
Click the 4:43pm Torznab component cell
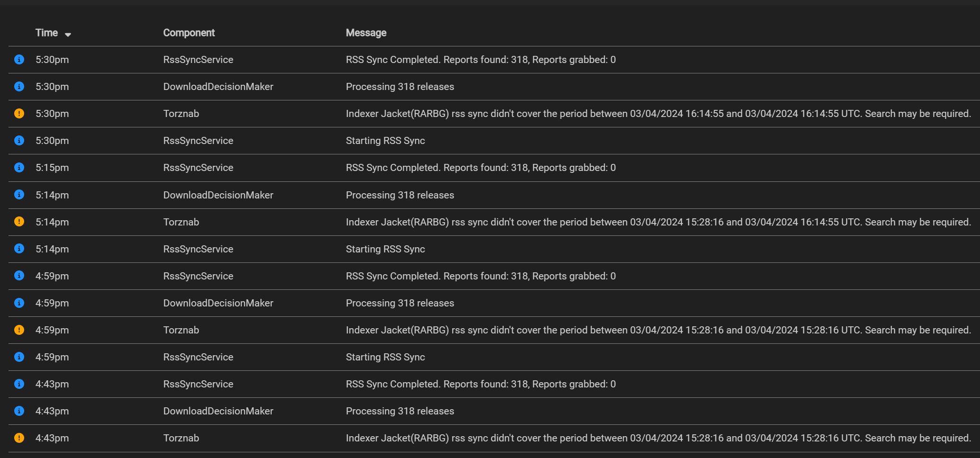click(x=181, y=438)
